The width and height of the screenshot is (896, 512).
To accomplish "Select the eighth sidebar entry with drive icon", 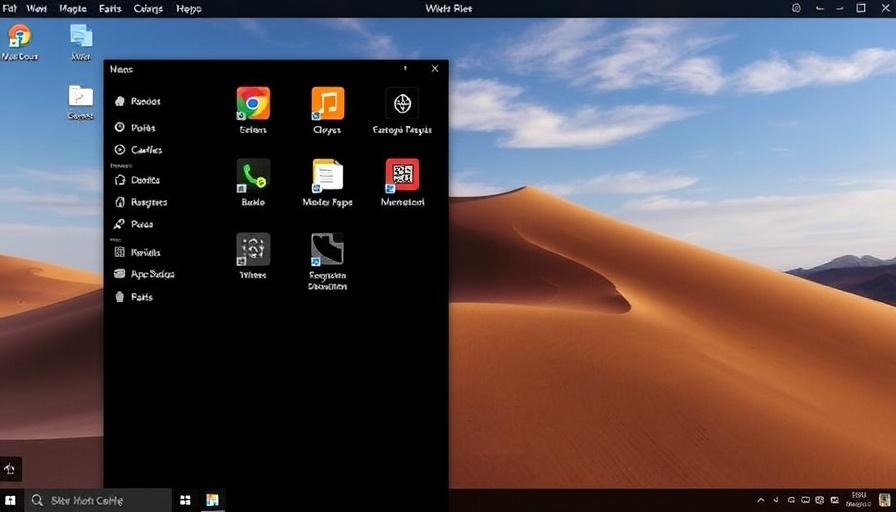I will pos(144,274).
